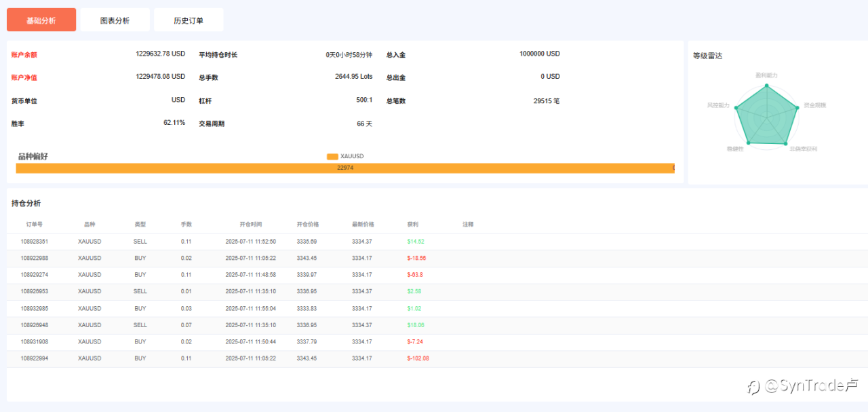Switch to the 基础分析 tab
The width and height of the screenshot is (868, 412).
coord(41,20)
